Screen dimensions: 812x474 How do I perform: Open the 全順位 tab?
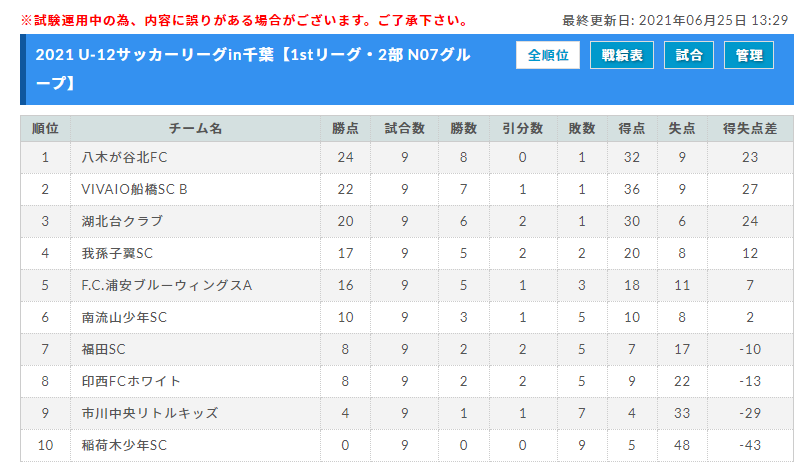click(x=547, y=55)
